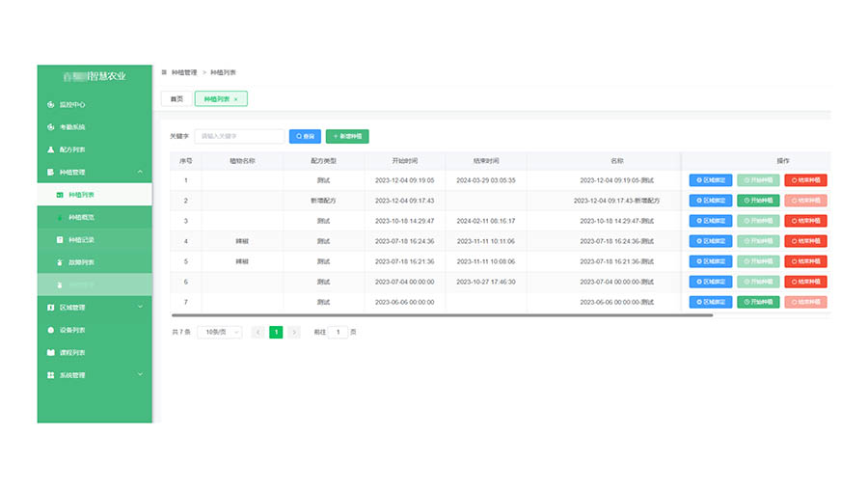
Task: Click the table's horizontal scrollbar
Action: 443,315
